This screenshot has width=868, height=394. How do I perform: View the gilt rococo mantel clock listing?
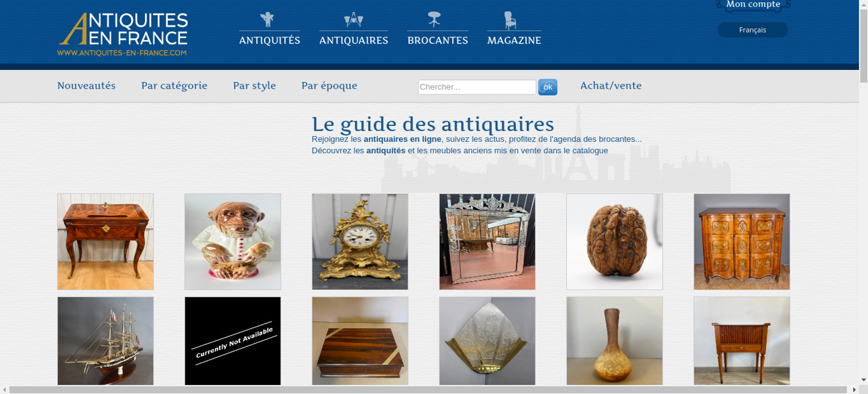point(360,242)
